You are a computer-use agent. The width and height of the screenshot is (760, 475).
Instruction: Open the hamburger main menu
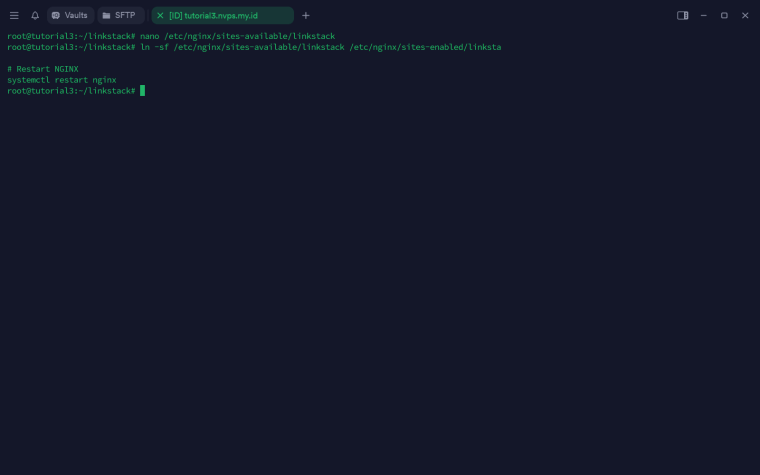(14, 16)
